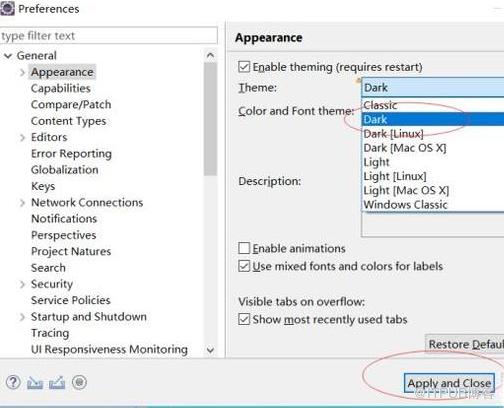Select Error Reporting preference page

[71, 154]
